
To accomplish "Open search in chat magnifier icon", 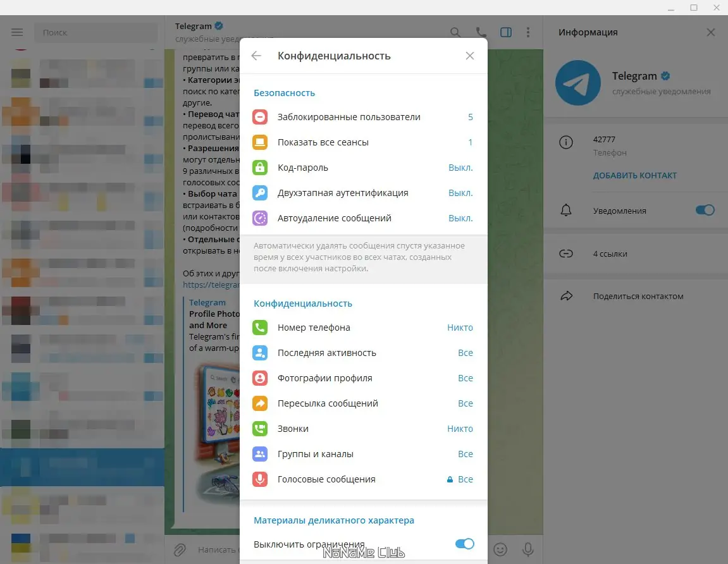I will tap(455, 32).
